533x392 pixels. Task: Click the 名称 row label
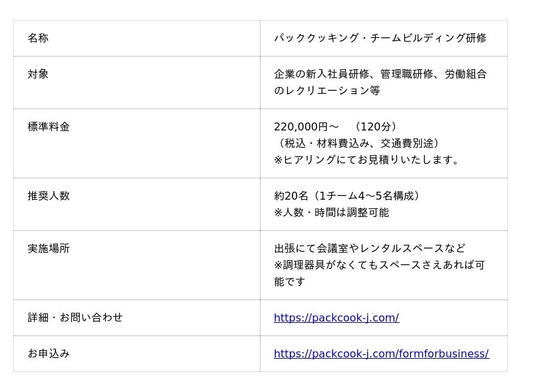38,39
